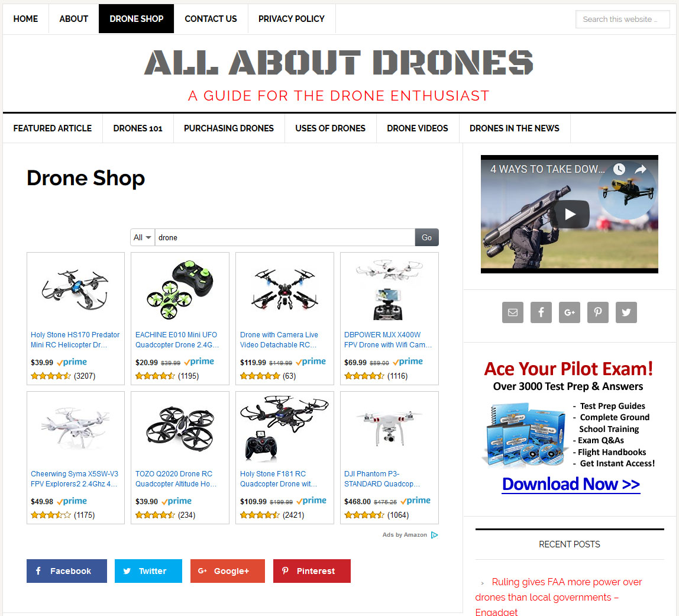
Task: Click the email icon in the sidebar
Action: (x=513, y=312)
